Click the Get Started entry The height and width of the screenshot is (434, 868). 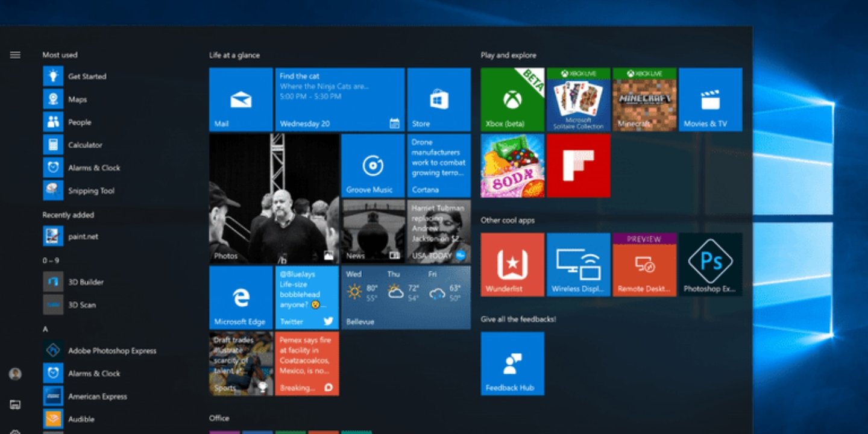tap(87, 76)
